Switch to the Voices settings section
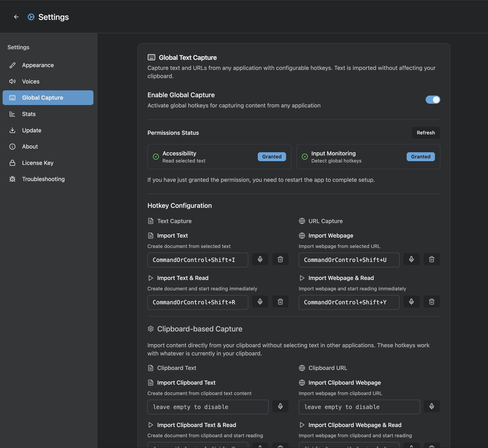Screen dimensions: 488x448 click(31, 81)
